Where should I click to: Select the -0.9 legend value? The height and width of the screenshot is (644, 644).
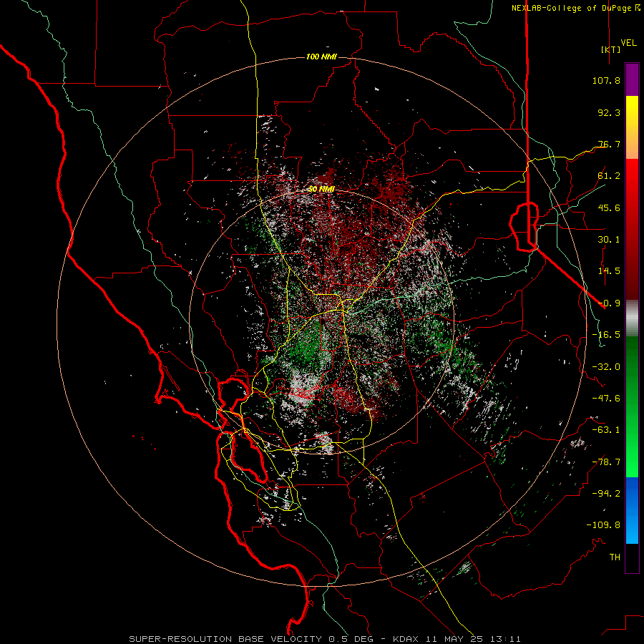[609, 303]
